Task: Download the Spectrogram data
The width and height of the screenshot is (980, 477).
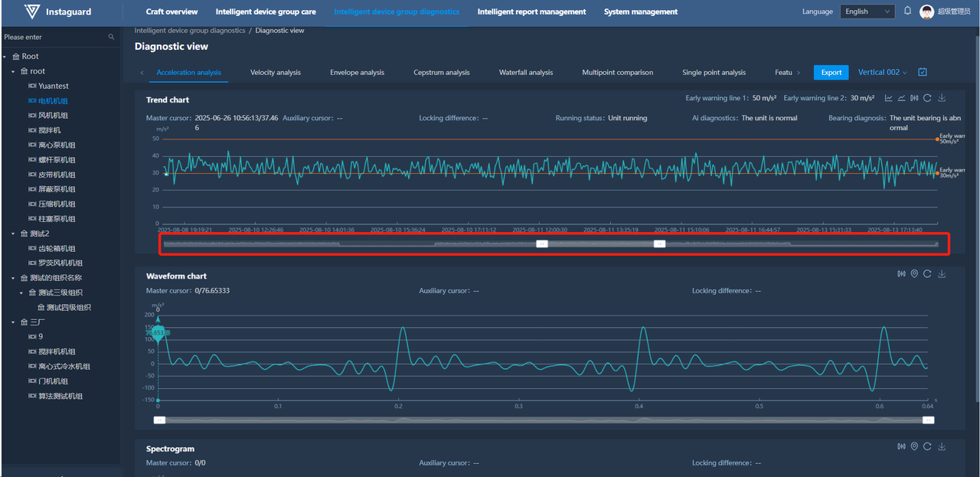Action: [x=942, y=446]
